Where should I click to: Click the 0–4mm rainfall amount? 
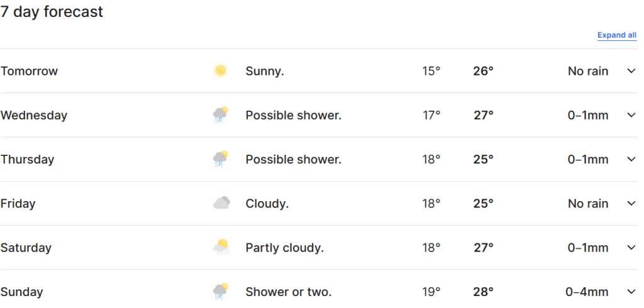[587, 292]
